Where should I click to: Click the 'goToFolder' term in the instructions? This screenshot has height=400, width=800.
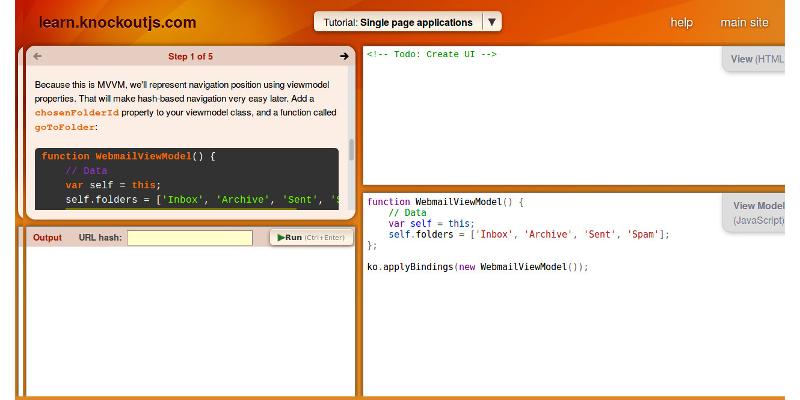click(x=65, y=128)
